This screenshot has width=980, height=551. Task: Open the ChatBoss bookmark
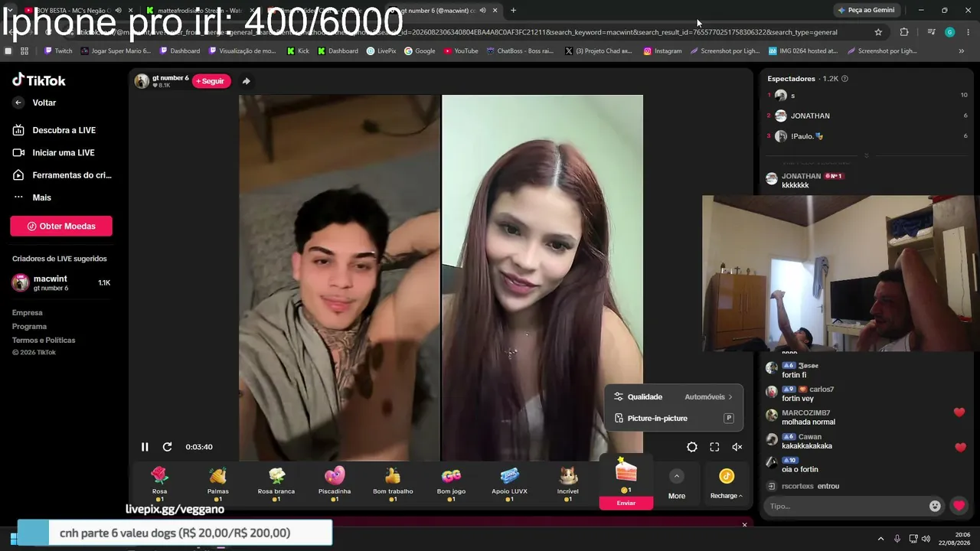click(x=520, y=51)
